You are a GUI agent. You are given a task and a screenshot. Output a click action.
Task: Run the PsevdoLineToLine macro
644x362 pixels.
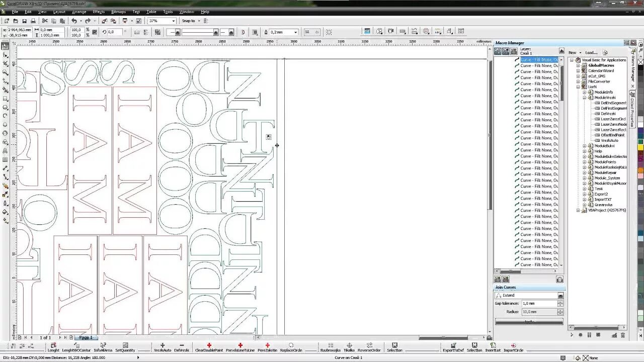pyautogui.click(x=240, y=347)
